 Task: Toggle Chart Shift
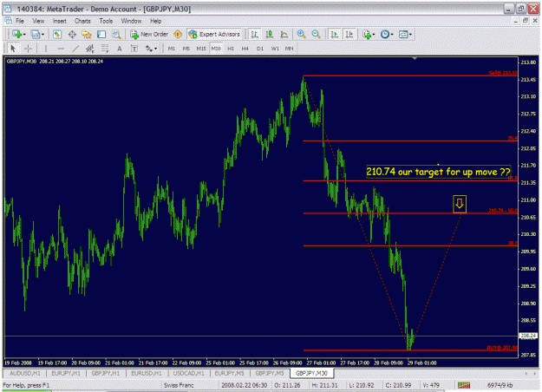tap(349, 34)
